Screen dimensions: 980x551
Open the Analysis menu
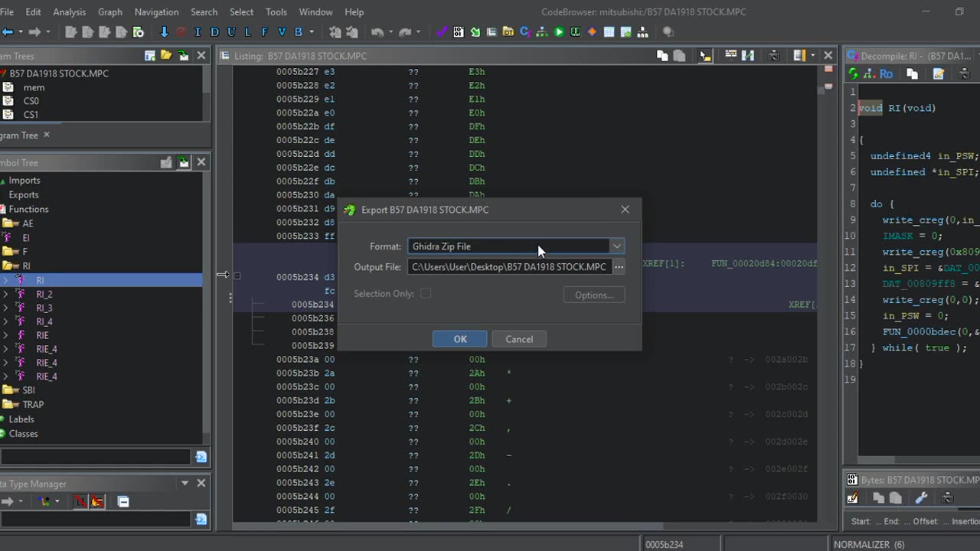pos(70,11)
